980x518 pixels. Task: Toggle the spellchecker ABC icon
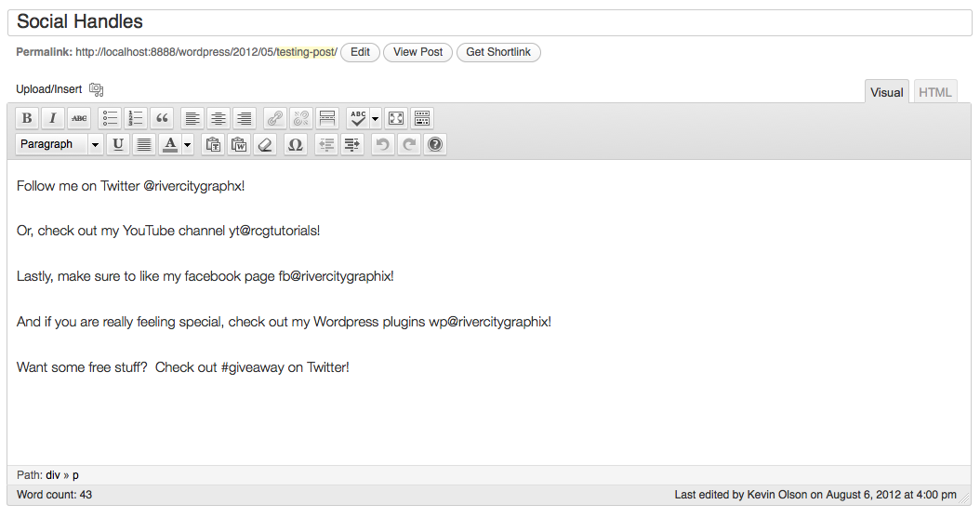click(358, 118)
